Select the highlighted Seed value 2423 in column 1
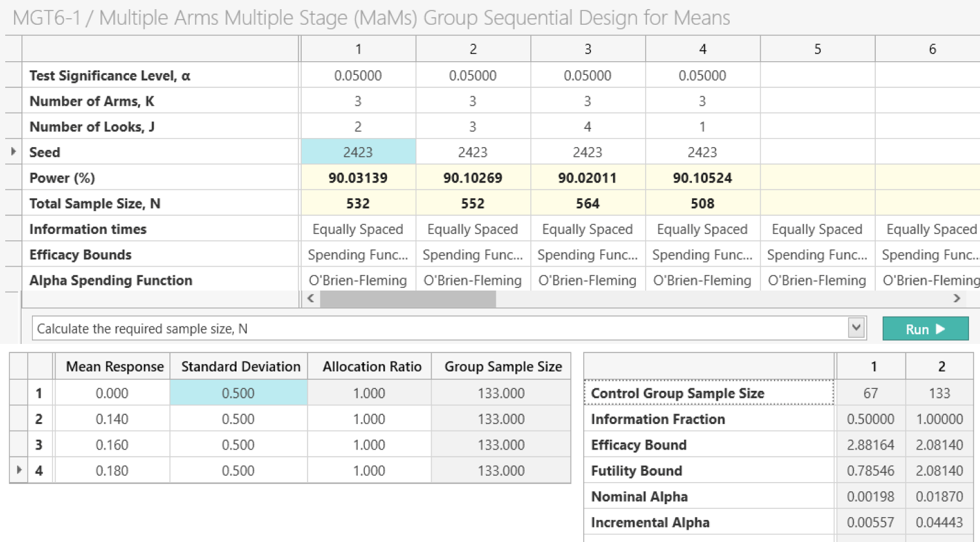 (x=357, y=151)
